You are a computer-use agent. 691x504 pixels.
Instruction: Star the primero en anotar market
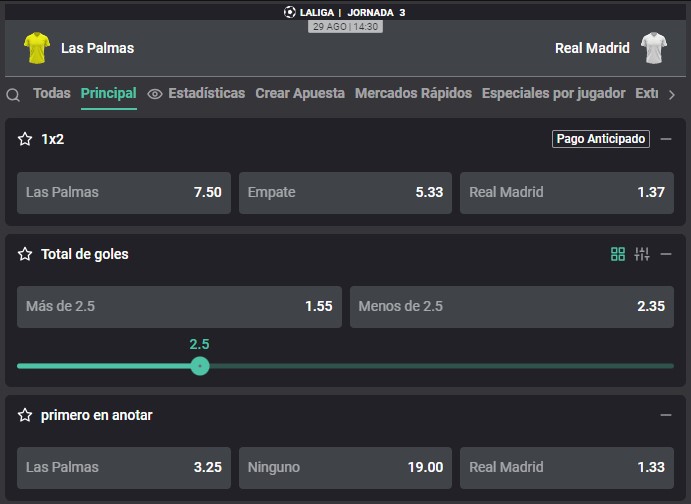coord(25,415)
